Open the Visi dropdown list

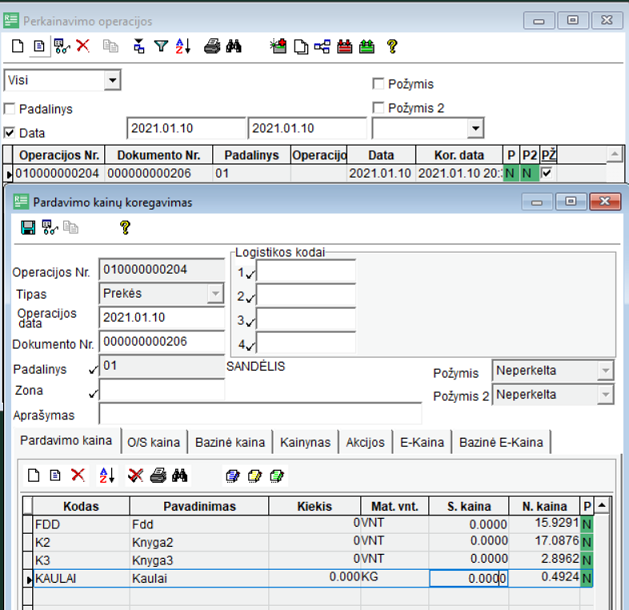pyautogui.click(x=112, y=80)
